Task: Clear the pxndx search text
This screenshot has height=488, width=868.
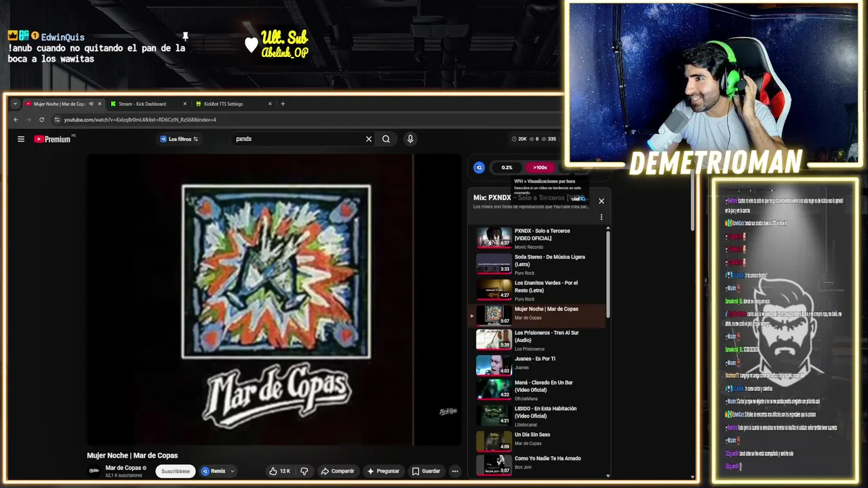Action: [x=369, y=139]
